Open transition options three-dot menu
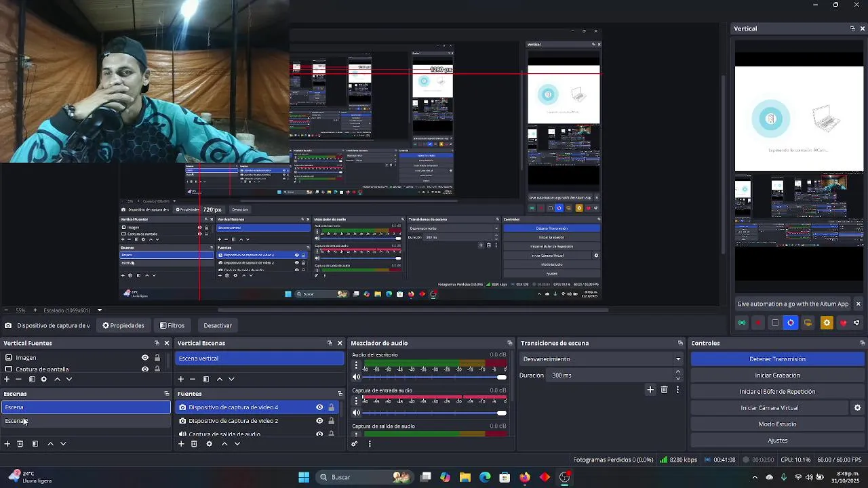 (677, 390)
